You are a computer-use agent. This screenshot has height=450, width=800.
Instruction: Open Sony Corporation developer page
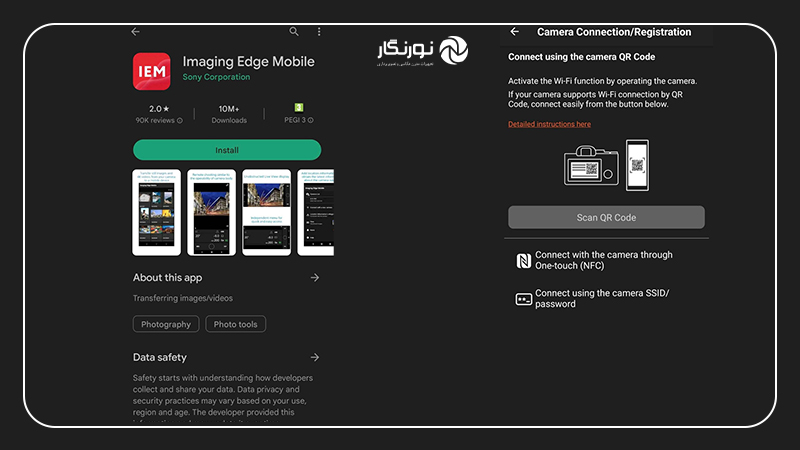coord(216,77)
